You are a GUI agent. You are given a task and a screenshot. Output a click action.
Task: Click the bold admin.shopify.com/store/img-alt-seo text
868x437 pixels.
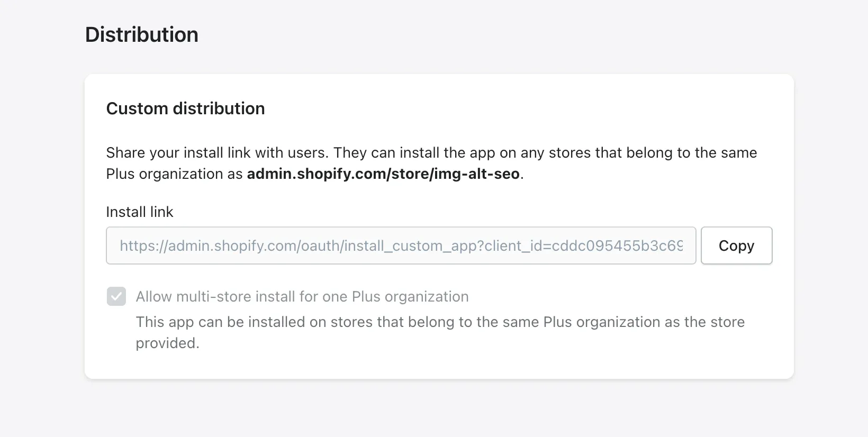point(383,174)
